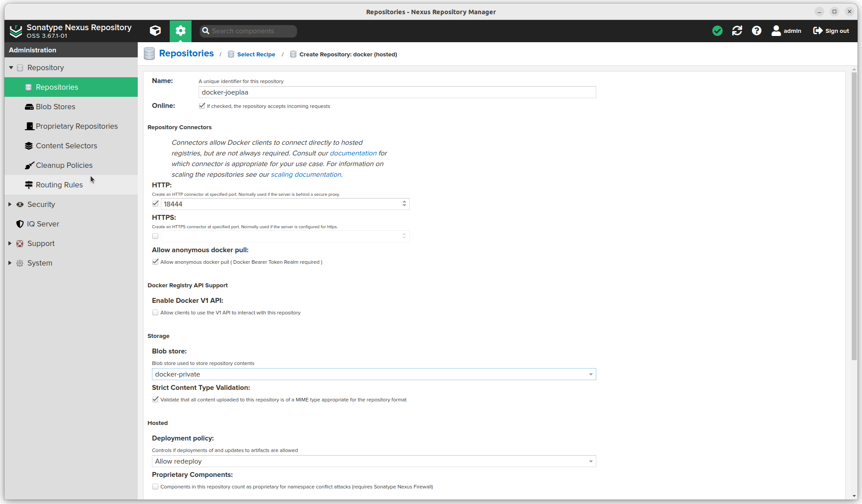Screen dimensions: 862x504
Task: Toggle Strict Content Type Validation checkbox
Action: [x=156, y=400]
